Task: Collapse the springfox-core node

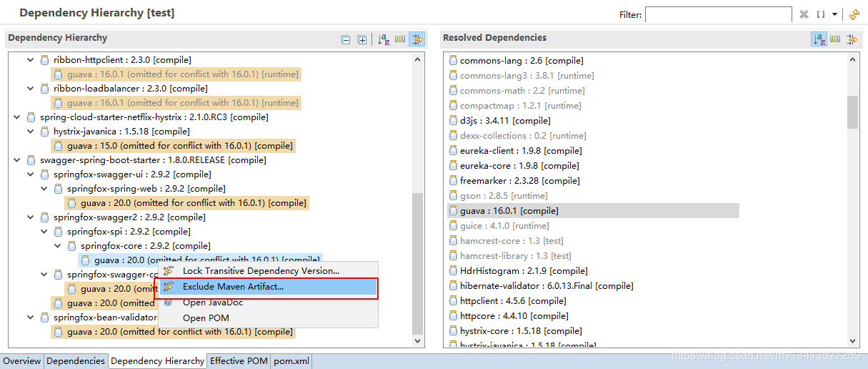Action: pyautogui.click(x=58, y=246)
